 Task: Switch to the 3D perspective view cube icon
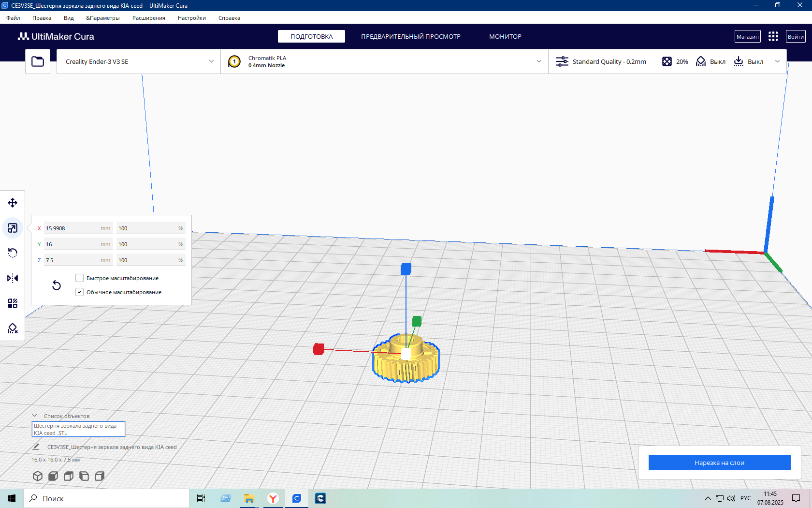tap(38, 476)
